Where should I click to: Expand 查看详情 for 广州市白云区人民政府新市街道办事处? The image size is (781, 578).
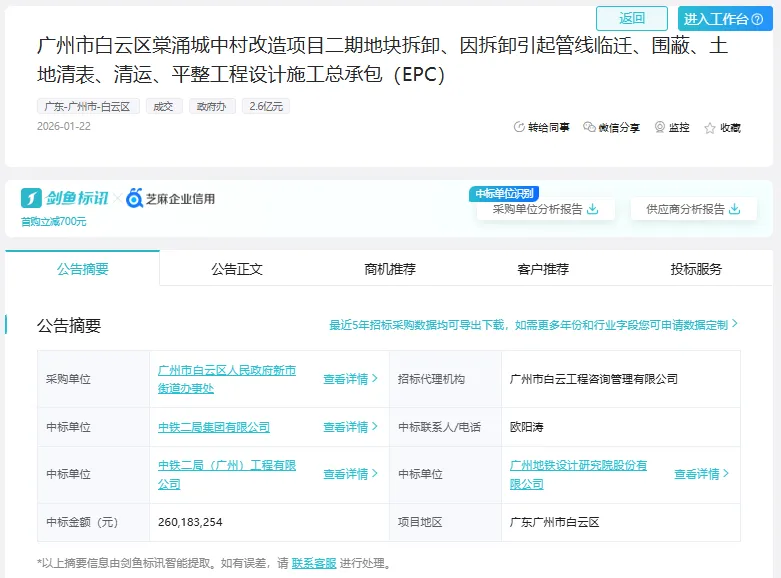tap(350, 379)
